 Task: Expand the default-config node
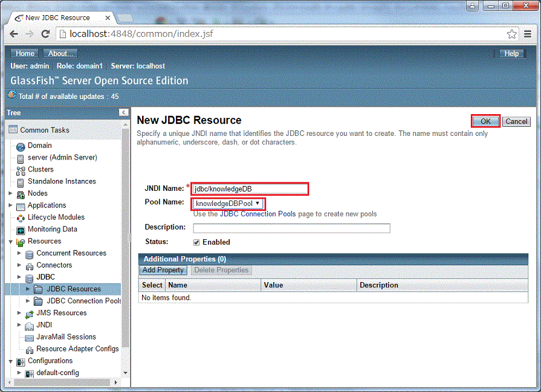pos(19,373)
